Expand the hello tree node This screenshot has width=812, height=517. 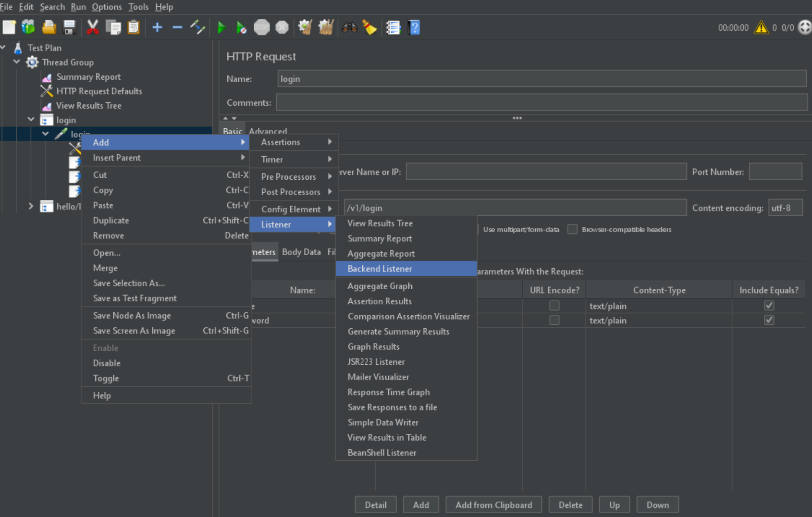31,206
